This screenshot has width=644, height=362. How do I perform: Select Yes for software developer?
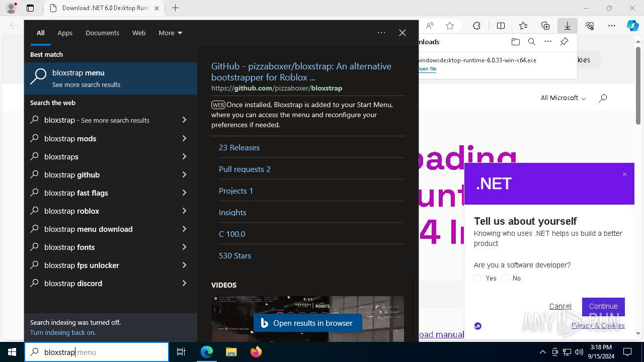[478, 278]
